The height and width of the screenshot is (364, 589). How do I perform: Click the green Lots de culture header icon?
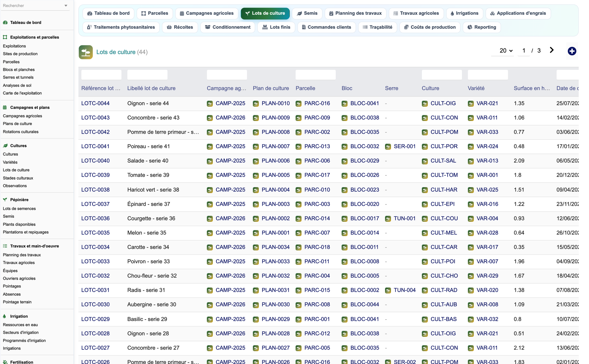[86, 52]
